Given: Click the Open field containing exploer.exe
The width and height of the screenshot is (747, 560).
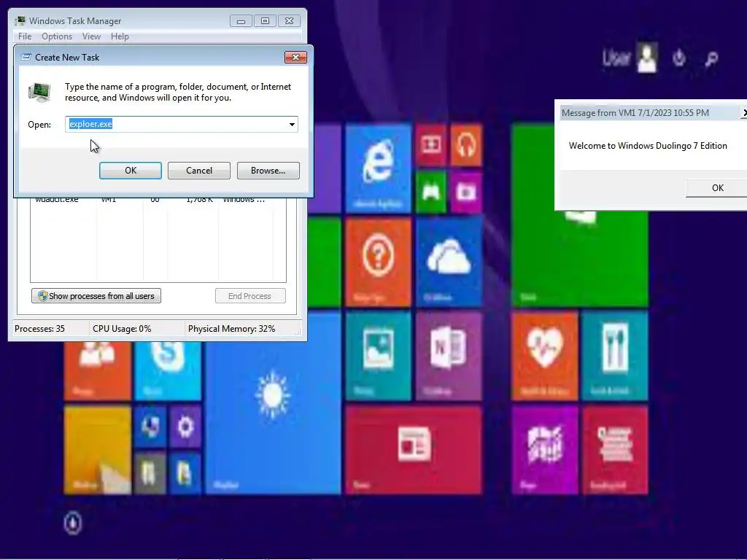Looking at the screenshot, I should pos(181,124).
